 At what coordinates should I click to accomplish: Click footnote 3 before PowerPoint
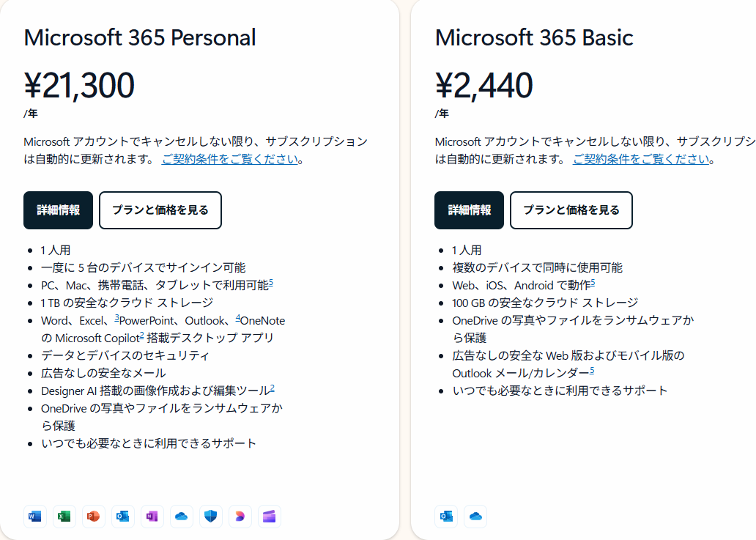(x=116, y=318)
